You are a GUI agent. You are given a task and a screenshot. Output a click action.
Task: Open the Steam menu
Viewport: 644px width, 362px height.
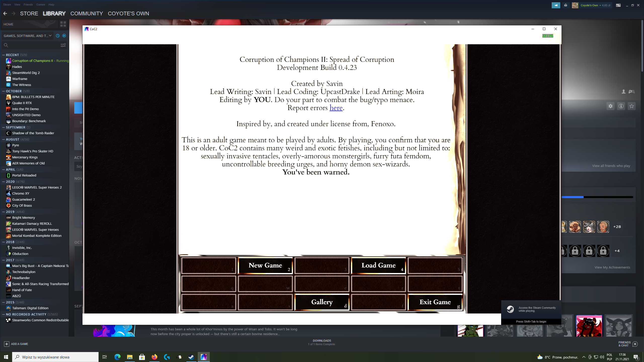pyautogui.click(x=7, y=5)
